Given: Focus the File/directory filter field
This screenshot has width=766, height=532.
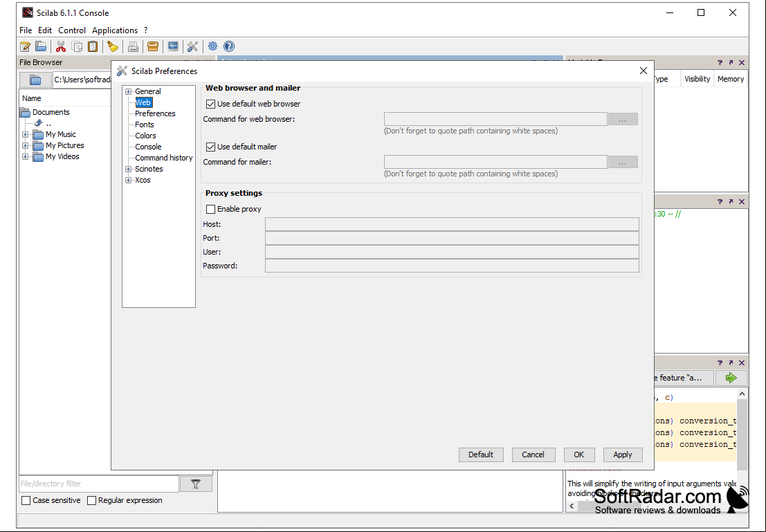Looking at the screenshot, I should [x=99, y=484].
